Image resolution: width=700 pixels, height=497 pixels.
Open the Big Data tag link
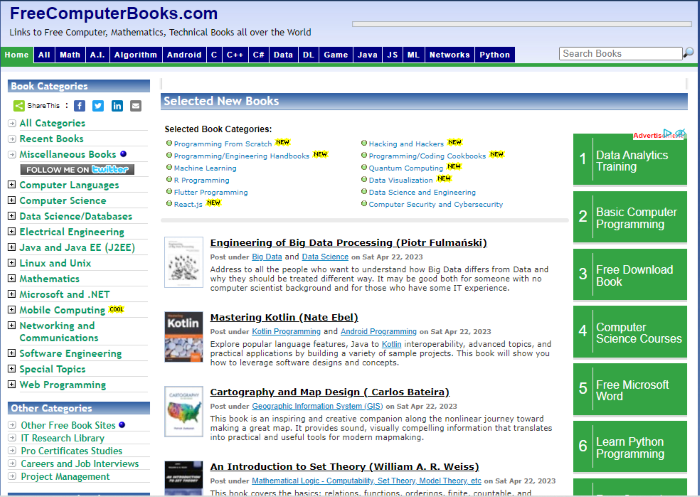click(267, 257)
